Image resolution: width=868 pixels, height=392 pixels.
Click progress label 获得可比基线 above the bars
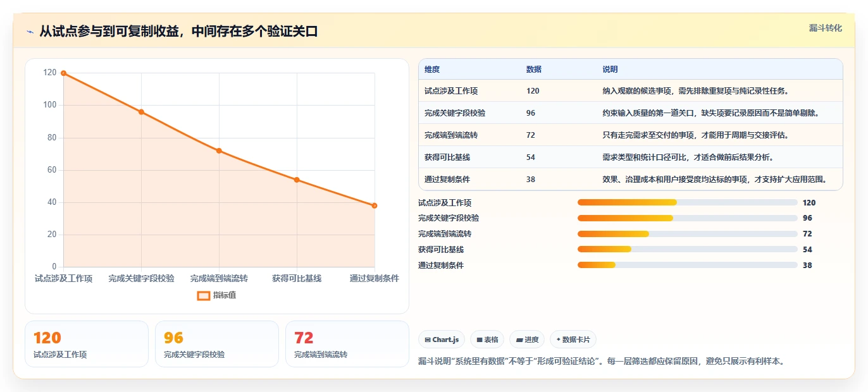[x=441, y=250]
